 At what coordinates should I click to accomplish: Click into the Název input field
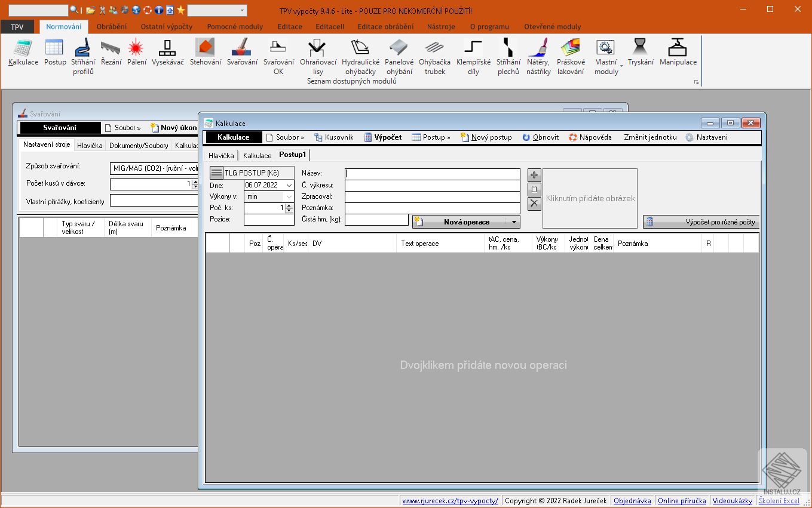click(432, 174)
